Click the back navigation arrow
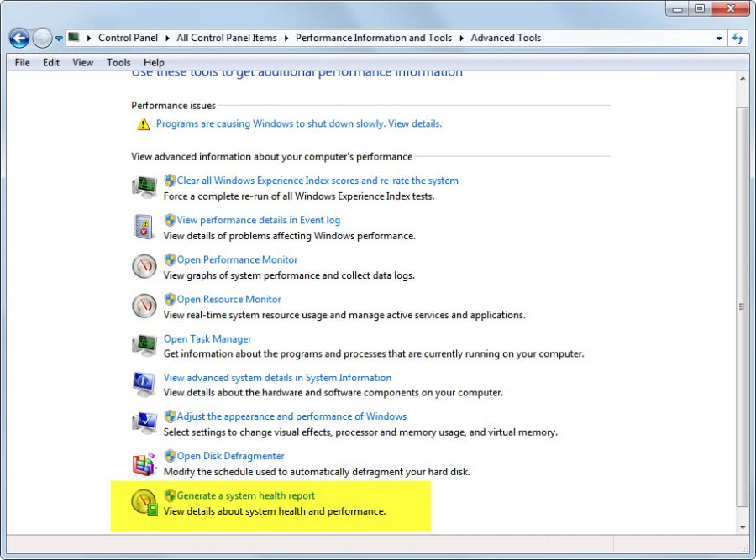This screenshot has height=560, width=756. point(18,38)
